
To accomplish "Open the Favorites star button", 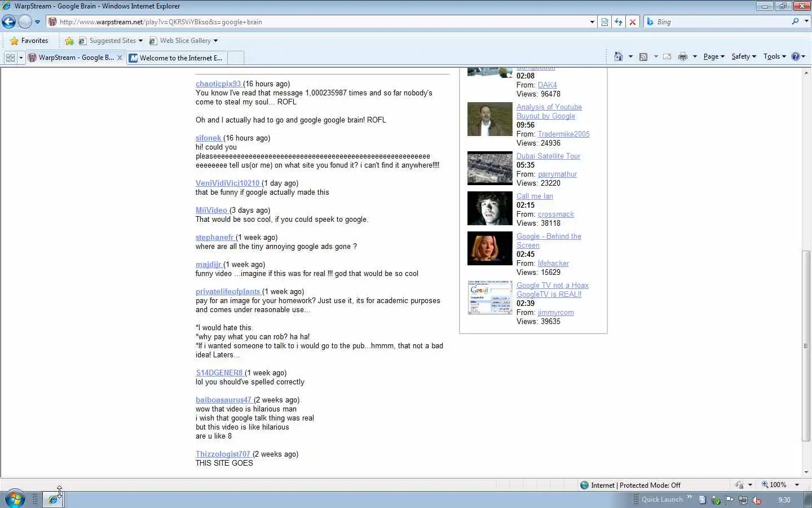I will click(x=29, y=41).
